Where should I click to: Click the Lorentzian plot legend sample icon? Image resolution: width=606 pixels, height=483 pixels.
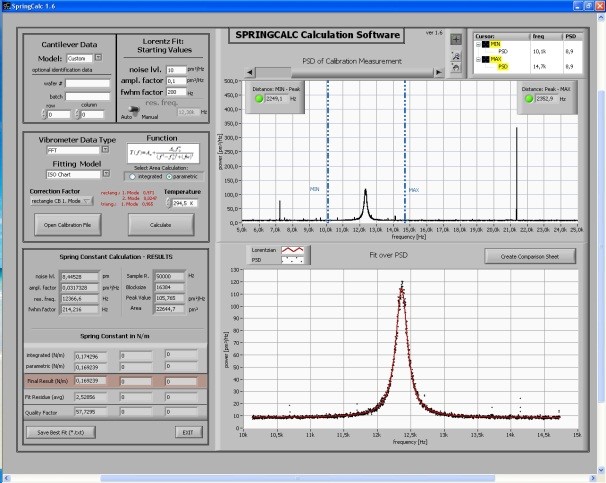point(293,250)
